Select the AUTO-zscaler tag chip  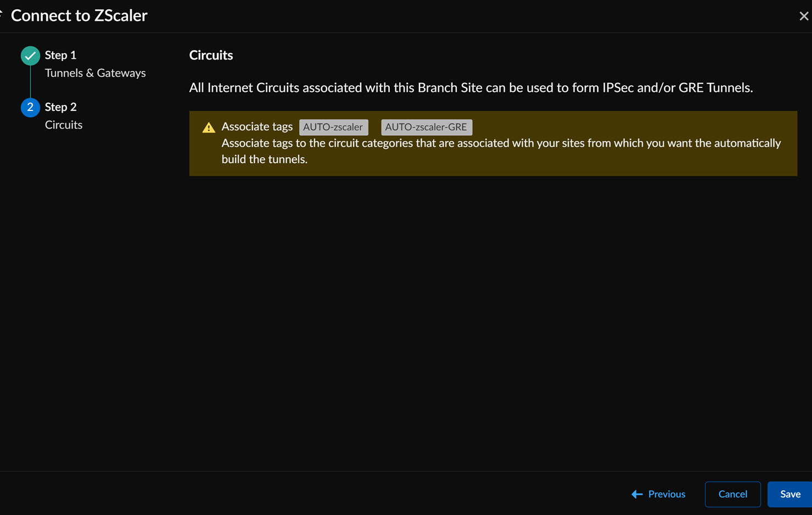coord(333,127)
